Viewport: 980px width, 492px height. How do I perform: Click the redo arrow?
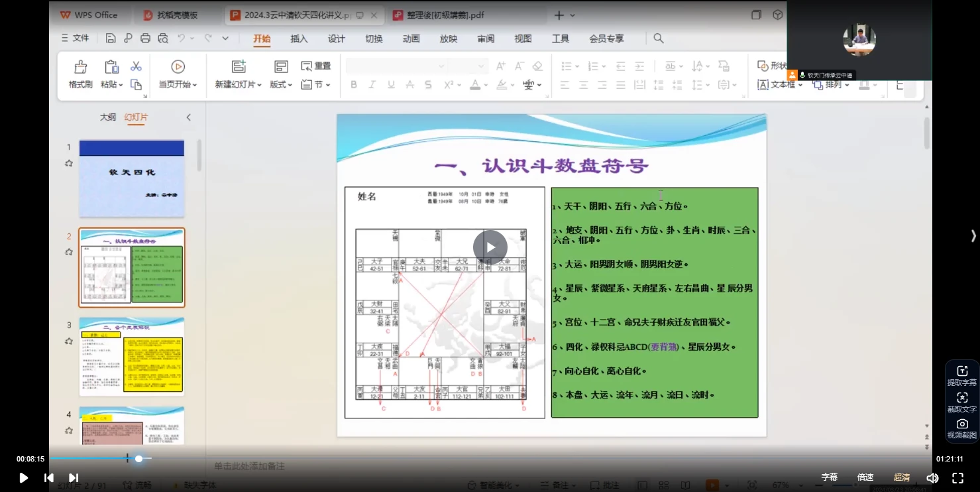[x=208, y=38]
